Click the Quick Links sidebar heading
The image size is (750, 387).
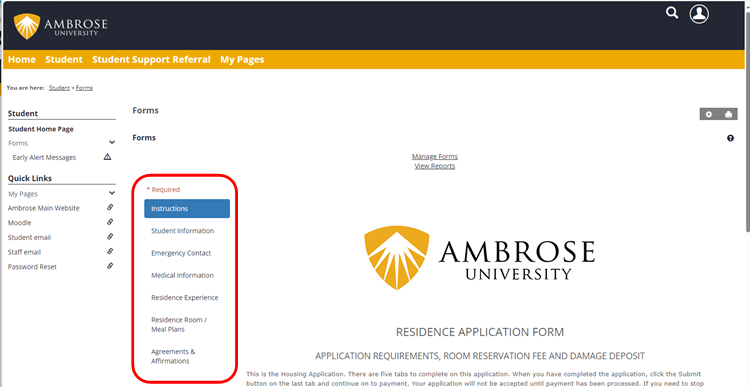pos(30,178)
